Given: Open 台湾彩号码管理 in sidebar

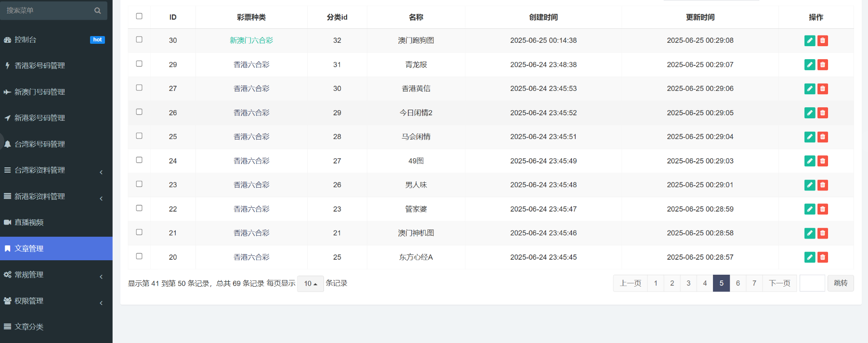Looking at the screenshot, I should (x=56, y=144).
